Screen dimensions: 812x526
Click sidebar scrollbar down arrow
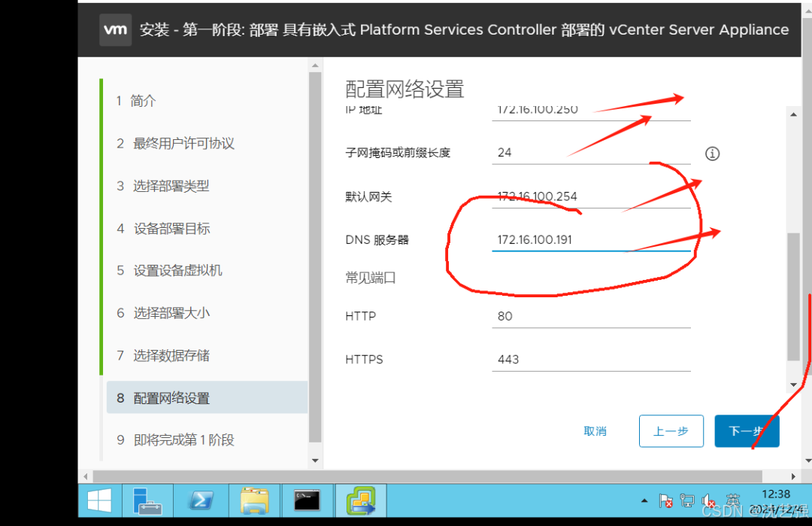tap(315, 461)
